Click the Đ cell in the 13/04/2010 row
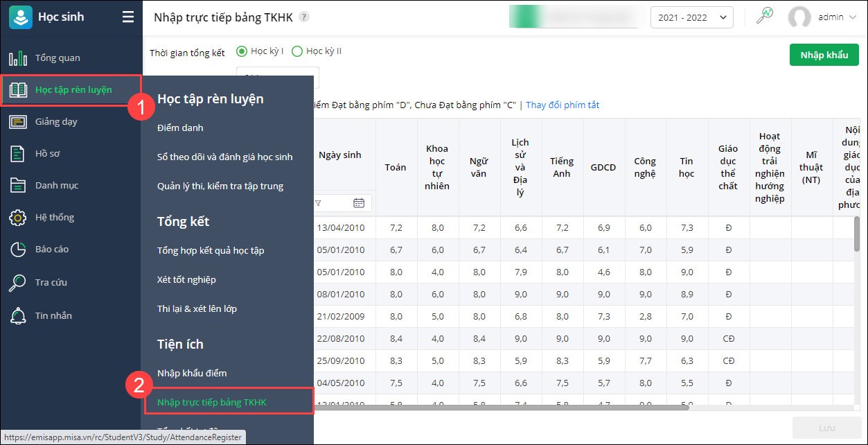Viewport: 868px width, 445px height. pos(729,228)
